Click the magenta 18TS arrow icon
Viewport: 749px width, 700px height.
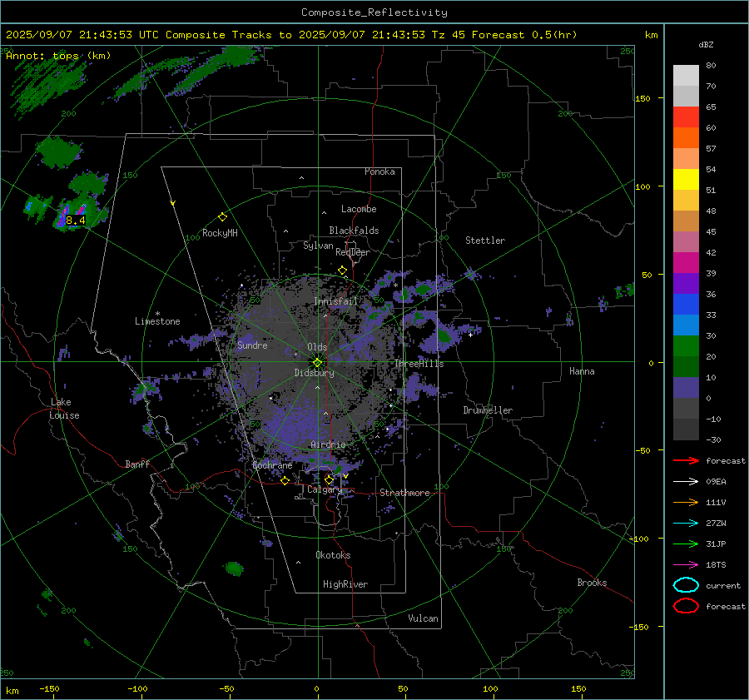(x=686, y=565)
